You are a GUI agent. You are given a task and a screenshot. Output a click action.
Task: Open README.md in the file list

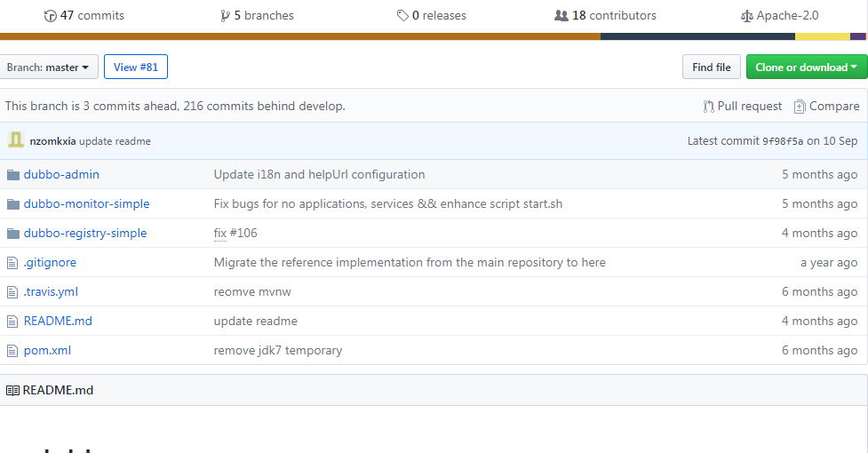pos(58,322)
